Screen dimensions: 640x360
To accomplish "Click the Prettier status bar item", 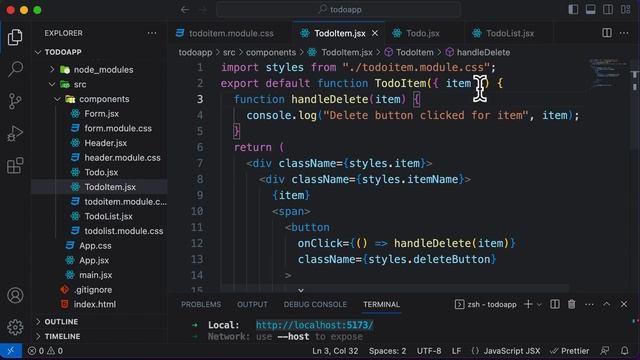I will point(569,351).
